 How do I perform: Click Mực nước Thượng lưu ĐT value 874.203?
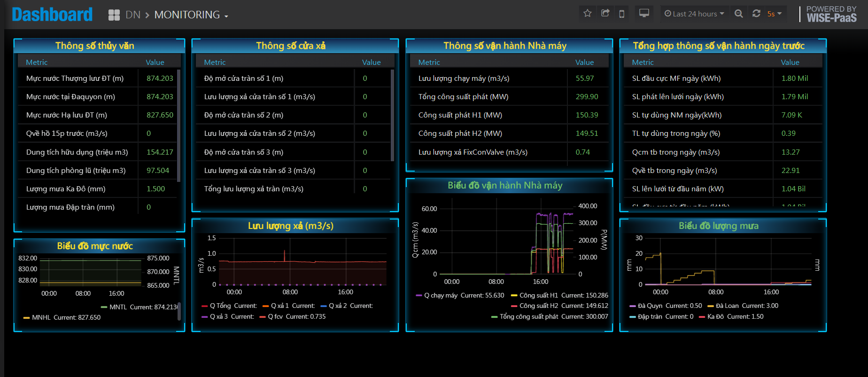[160, 78]
